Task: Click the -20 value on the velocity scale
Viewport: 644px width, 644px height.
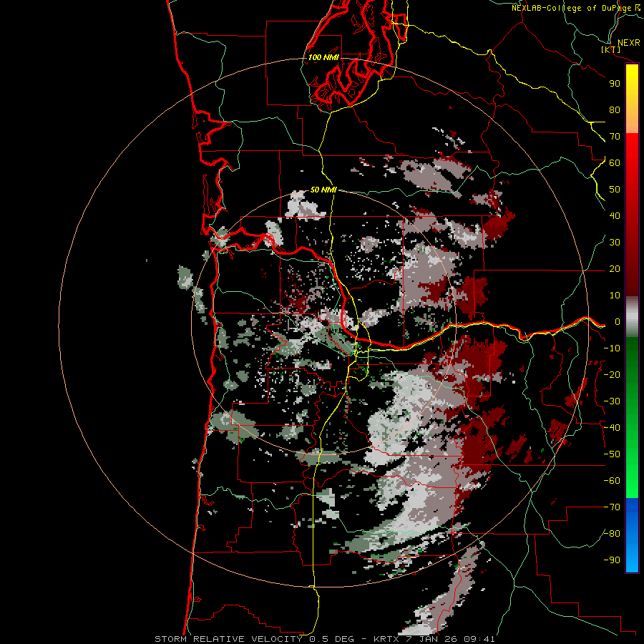Action: pyautogui.click(x=612, y=374)
